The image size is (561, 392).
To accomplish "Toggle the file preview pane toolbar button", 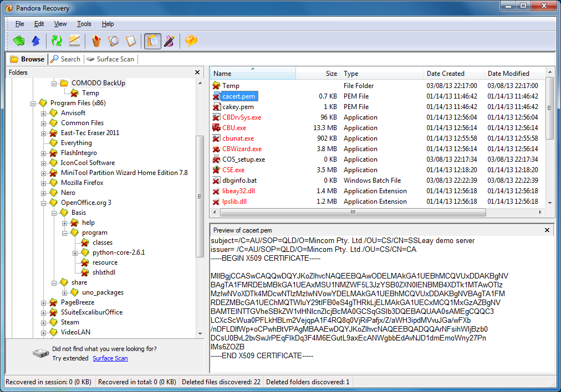I will click(152, 40).
